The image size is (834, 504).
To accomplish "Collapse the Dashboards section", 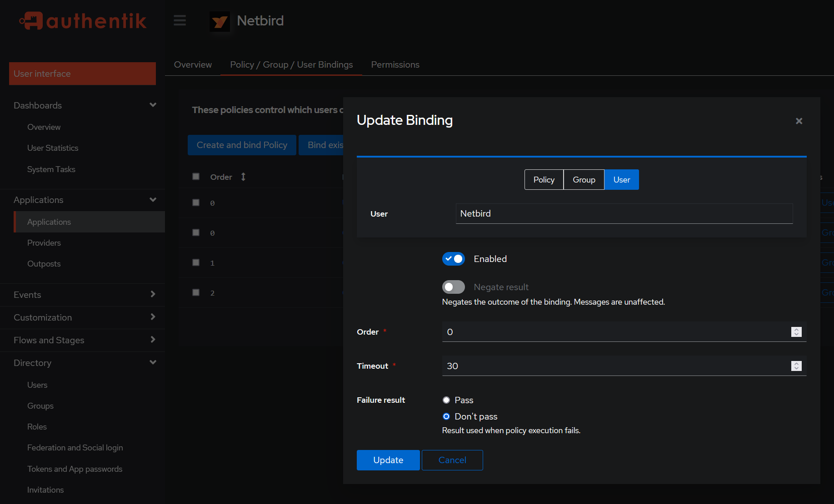I will [x=153, y=105].
